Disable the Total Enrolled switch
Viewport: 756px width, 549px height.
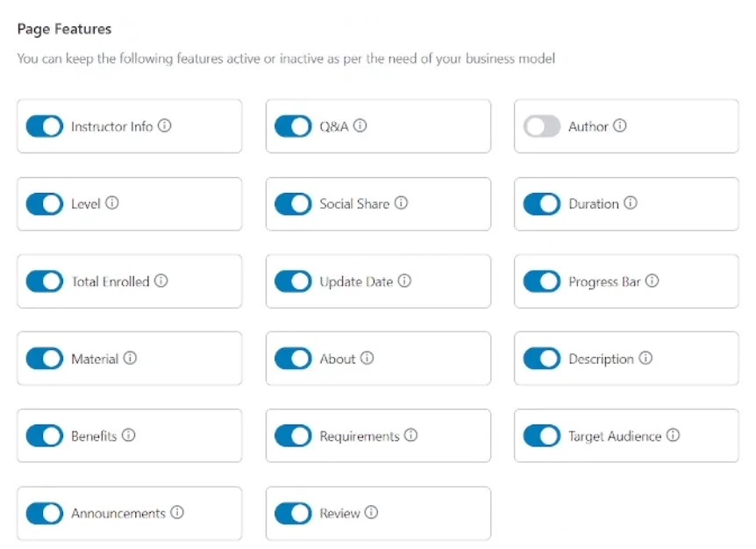(x=44, y=281)
